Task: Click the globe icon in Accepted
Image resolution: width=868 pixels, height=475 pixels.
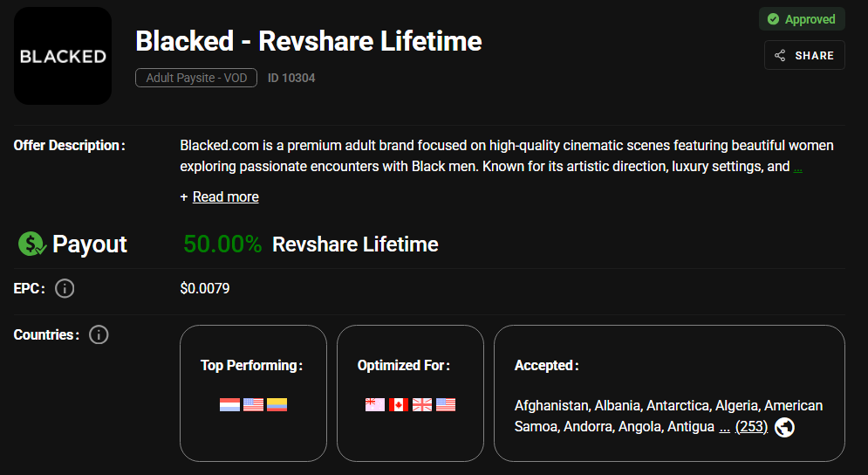Action: coord(784,427)
